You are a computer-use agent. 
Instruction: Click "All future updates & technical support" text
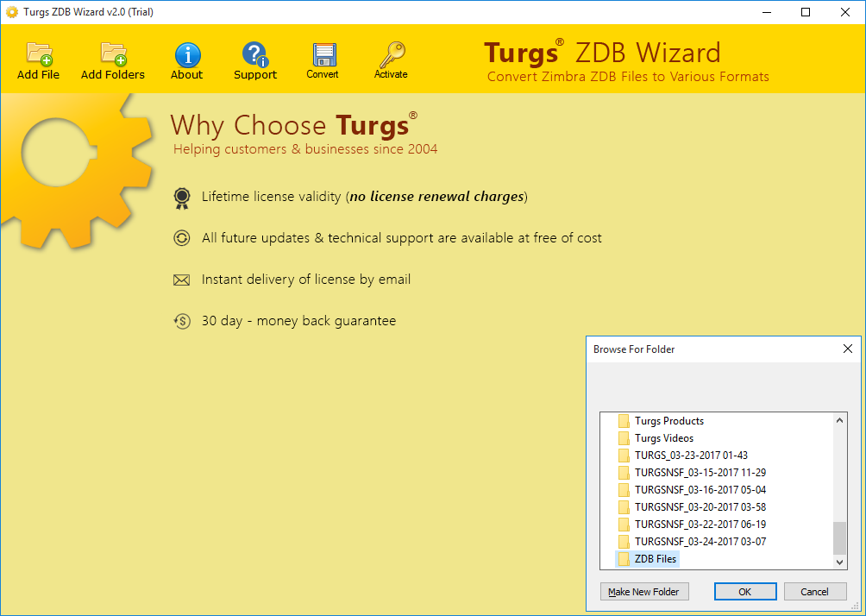402,238
